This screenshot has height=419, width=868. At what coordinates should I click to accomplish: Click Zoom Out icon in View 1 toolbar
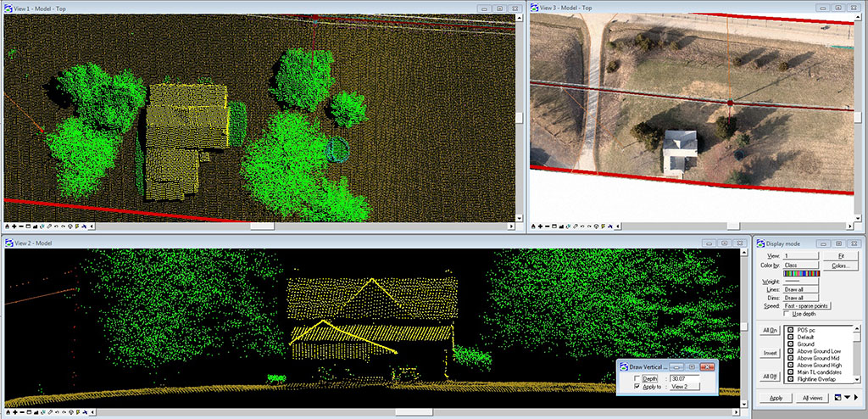[x=23, y=227]
